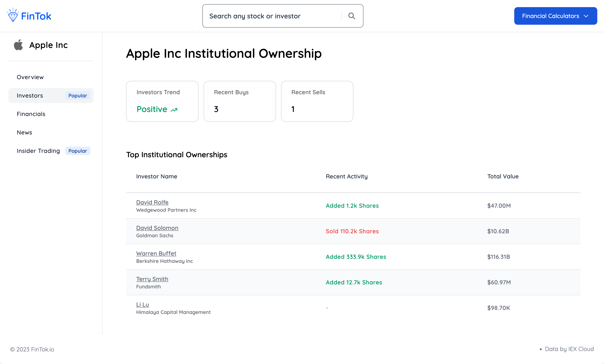
Task: Click the Recent Buys card
Action: 240,101
